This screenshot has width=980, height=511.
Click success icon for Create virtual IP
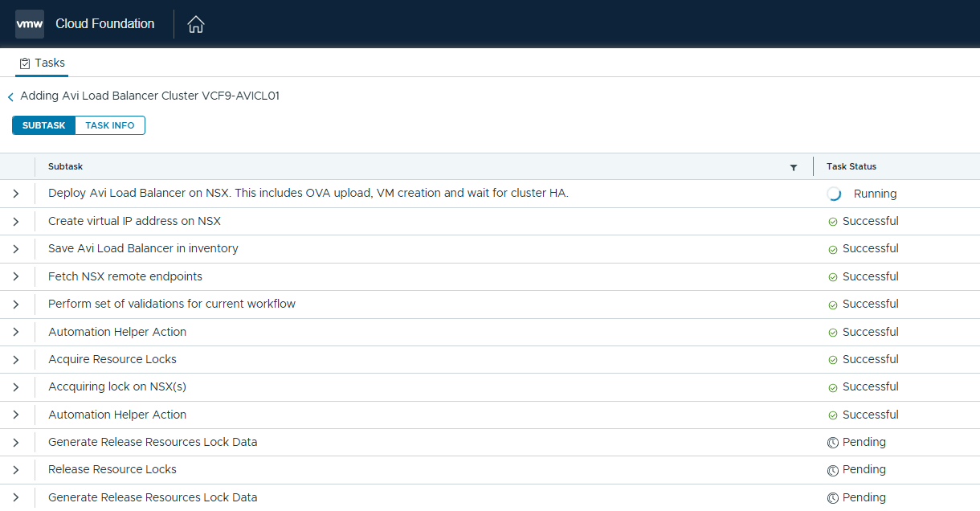click(x=833, y=222)
